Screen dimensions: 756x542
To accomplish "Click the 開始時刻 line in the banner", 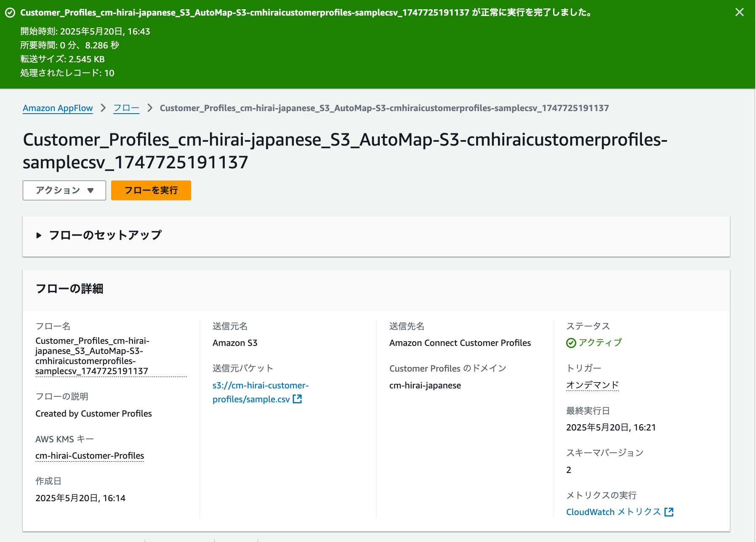I will [85, 32].
